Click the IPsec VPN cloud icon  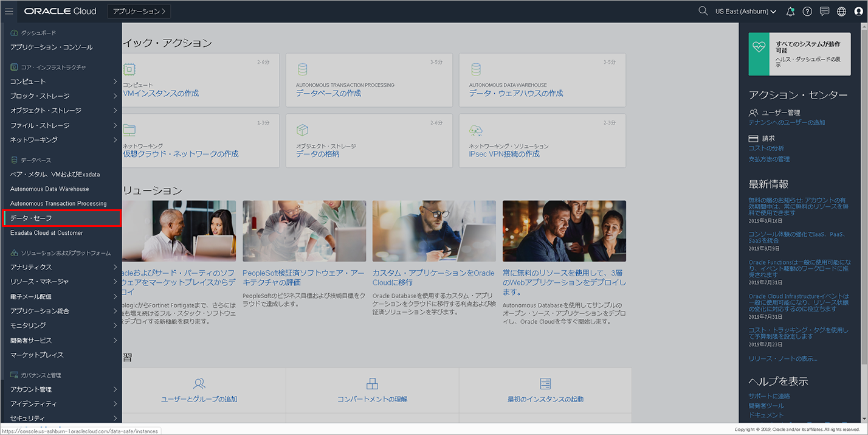coord(476,130)
